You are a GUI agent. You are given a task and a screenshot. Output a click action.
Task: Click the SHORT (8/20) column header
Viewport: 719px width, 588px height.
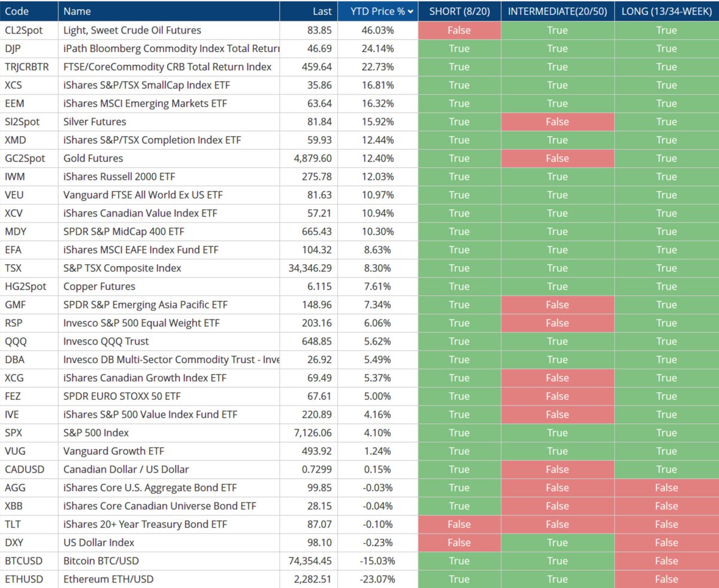(x=460, y=11)
